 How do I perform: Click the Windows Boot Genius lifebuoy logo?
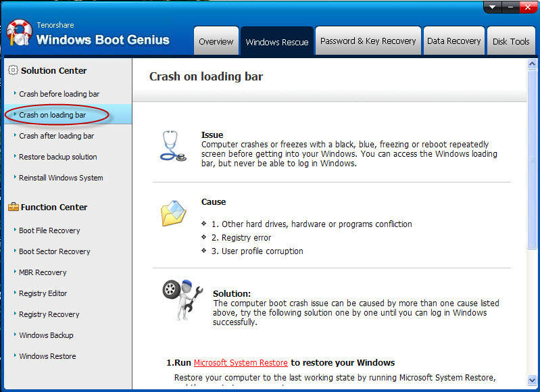click(x=20, y=32)
